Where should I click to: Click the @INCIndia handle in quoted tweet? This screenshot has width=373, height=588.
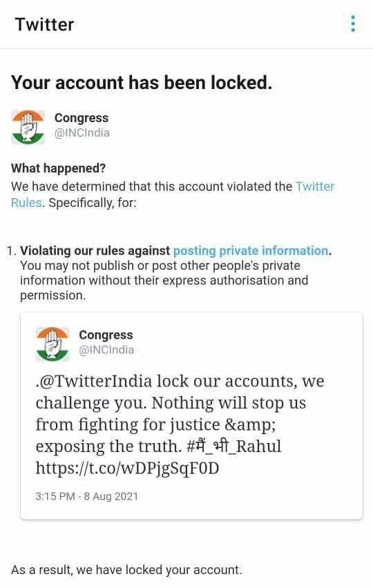tap(106, 350)
